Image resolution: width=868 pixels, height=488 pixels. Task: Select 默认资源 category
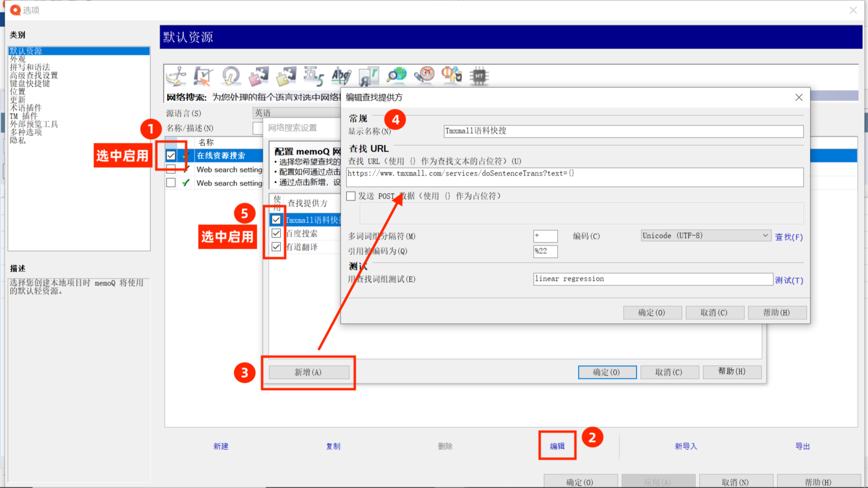click(79, 51)
